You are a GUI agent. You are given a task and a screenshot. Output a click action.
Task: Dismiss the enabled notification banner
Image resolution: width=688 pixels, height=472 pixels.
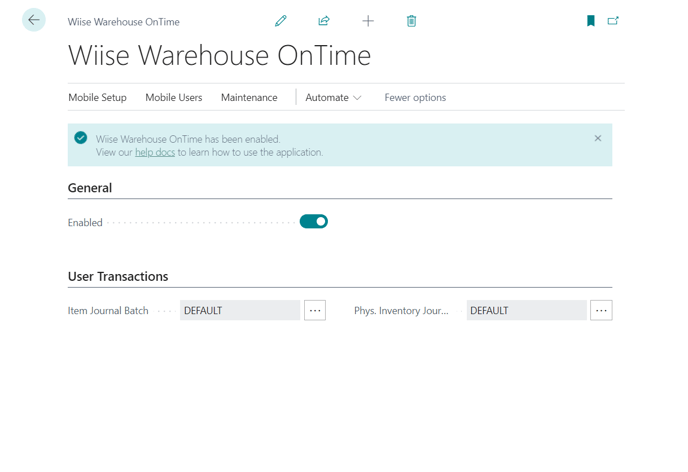(x=598, y=138)
